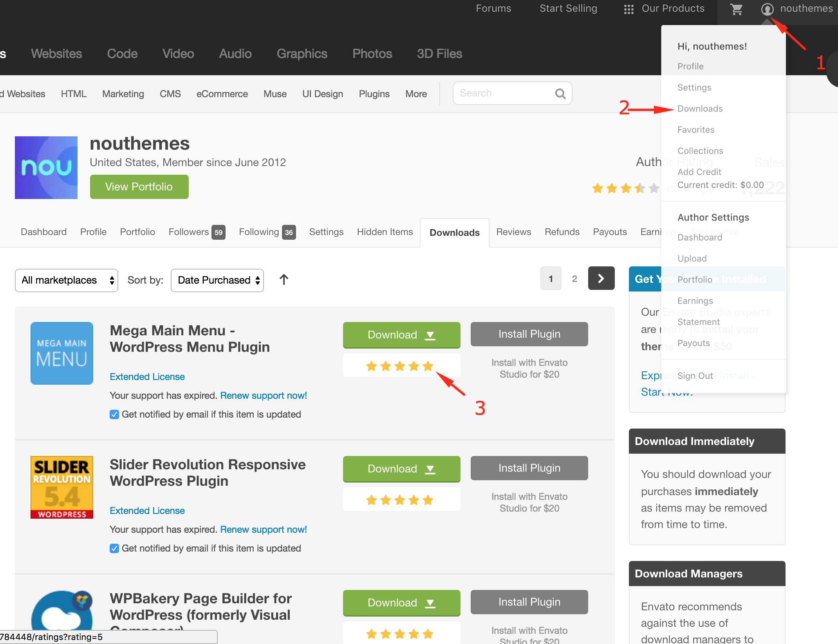
Task: Reverse sort order with up arrow
Action: click(x=284, y=280)
